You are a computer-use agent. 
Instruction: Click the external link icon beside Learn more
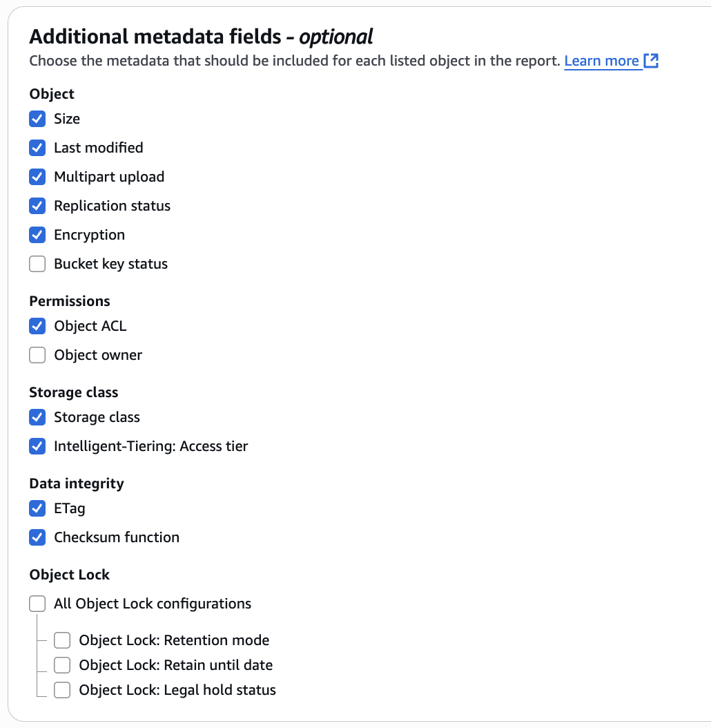tap(651, 61)
